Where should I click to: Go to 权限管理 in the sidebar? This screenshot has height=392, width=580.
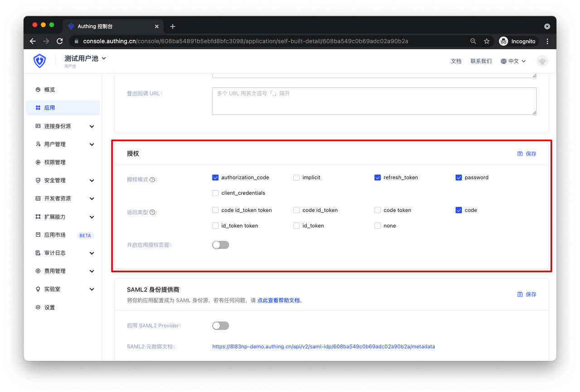[x=55, y=163]
